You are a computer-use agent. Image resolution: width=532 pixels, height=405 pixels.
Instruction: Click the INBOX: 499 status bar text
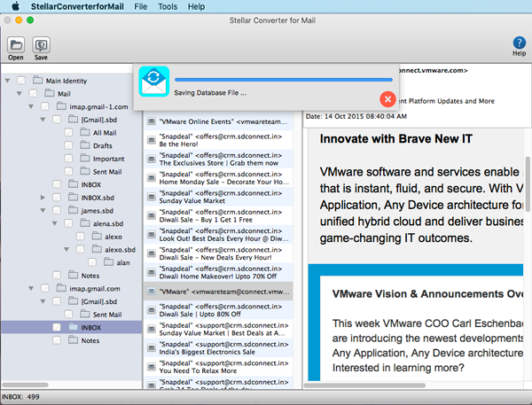20,396
